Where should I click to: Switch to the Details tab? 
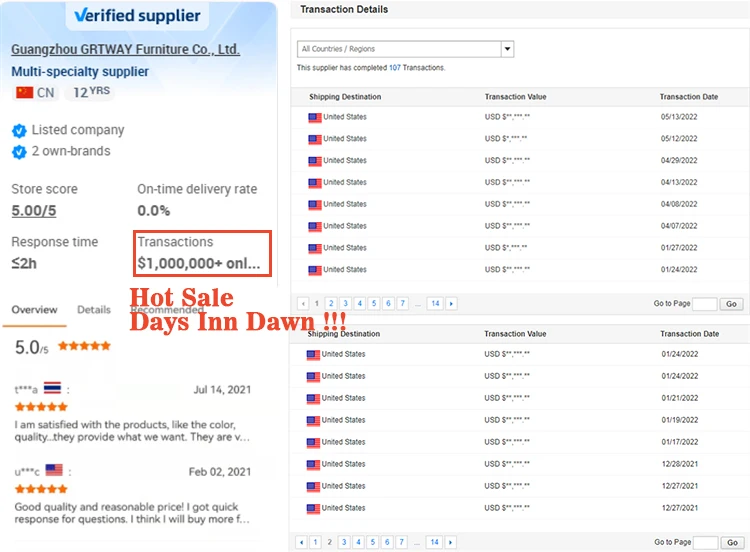pos(94,309)
